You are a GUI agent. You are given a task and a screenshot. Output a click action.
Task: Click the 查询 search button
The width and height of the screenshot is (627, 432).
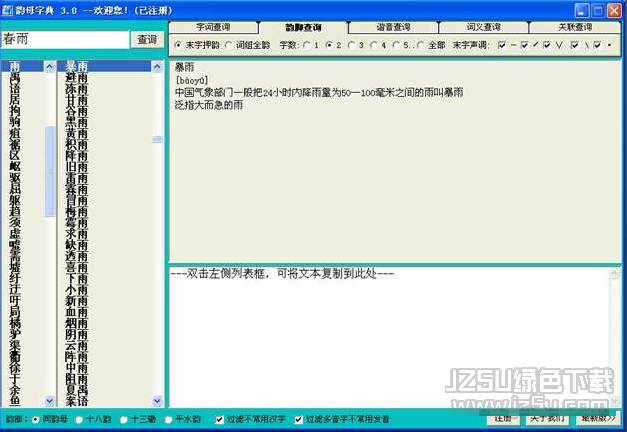click(147, 40)
